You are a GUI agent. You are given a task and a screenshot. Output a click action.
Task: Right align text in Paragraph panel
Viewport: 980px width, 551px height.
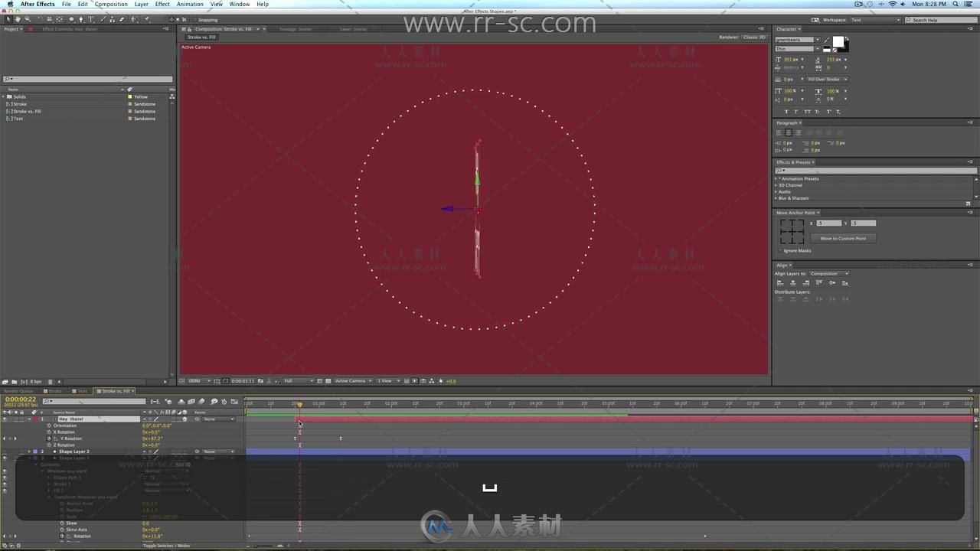tap(798, 132)
